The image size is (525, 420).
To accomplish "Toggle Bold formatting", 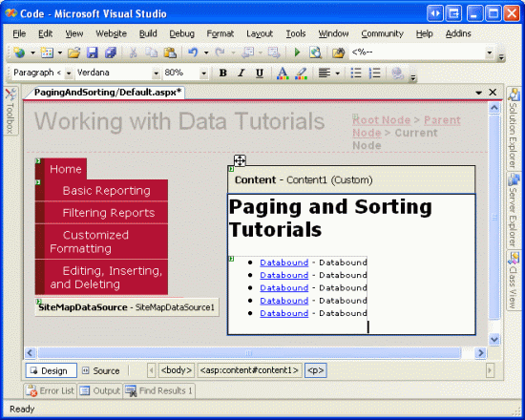I will click(x=222, y=73).
